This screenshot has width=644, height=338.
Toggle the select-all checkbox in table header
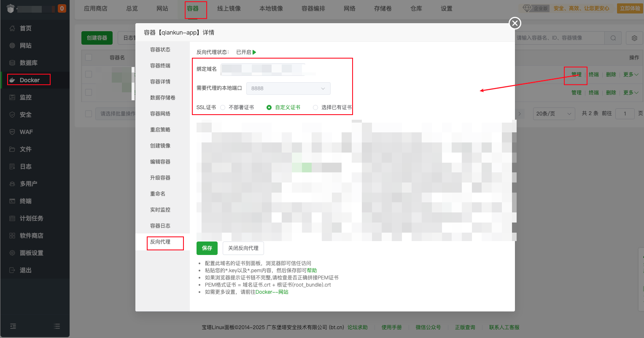(89, 57)
